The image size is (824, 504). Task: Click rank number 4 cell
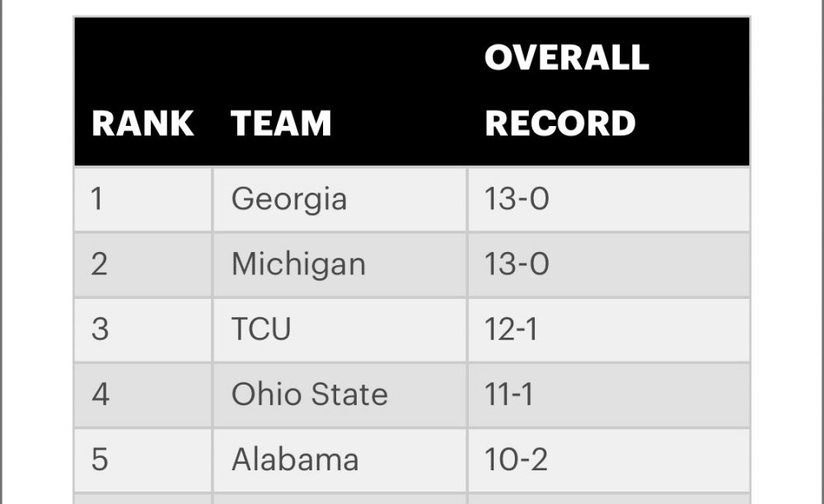coord(100,394)
